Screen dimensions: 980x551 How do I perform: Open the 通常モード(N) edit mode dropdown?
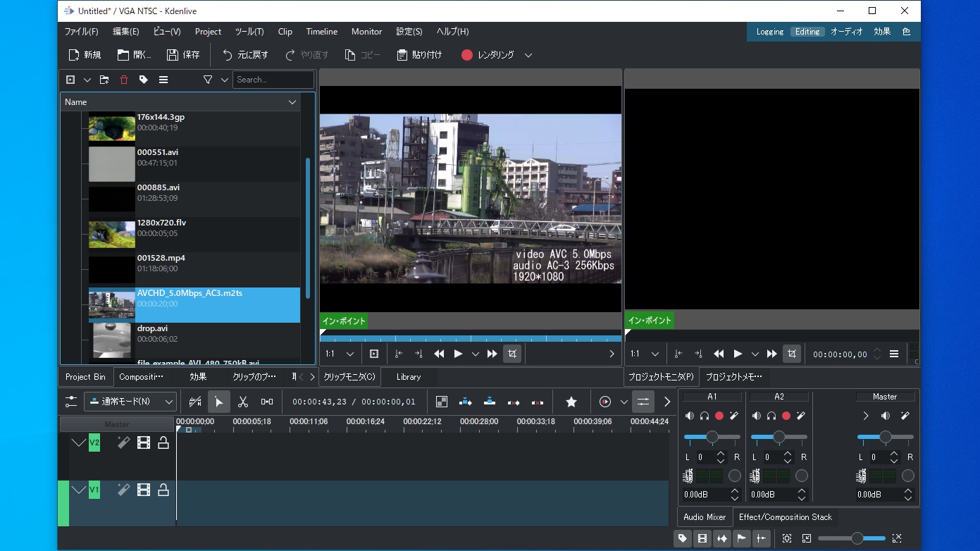click(x=130, y=402)
